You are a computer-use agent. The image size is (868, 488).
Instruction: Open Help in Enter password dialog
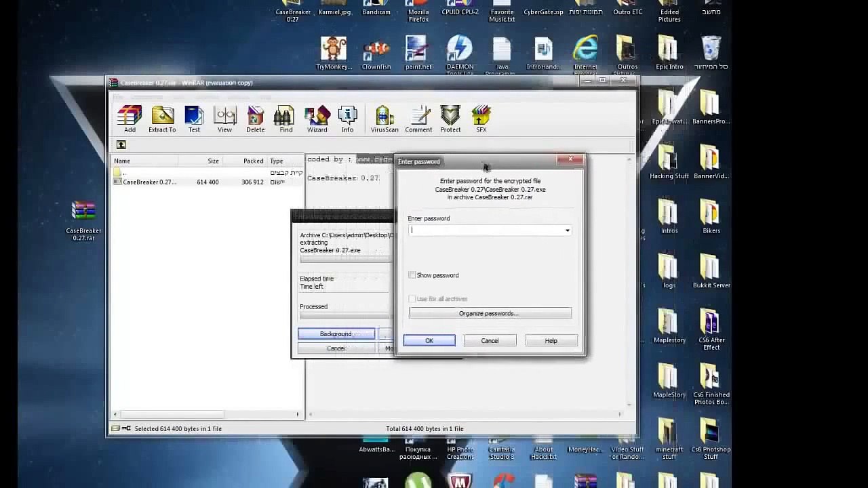[551, 340]
